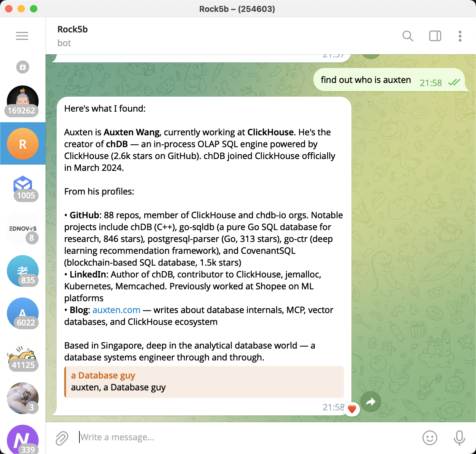
Task: Toggle the heart reaction on the message
Action: click(x=352, y=409)
